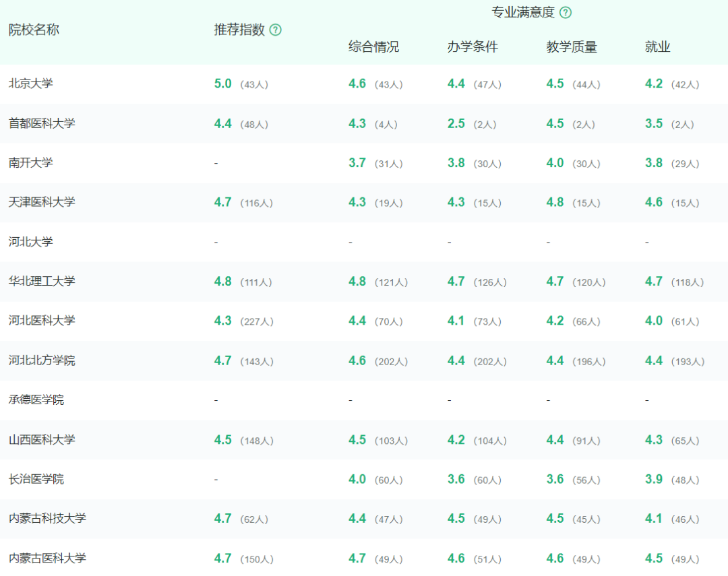Screen dimensions: 728x576
Task: Click 长治医学院 就业 score 3.9
Action: tap(654, 479)
